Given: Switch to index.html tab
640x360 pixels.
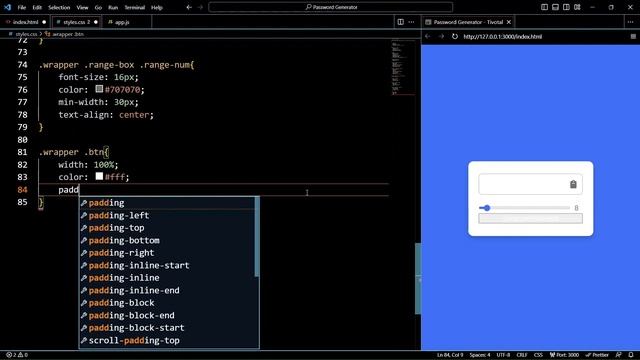Looking at the screenshot, I should pyautogui.click(x=25, y=22).
